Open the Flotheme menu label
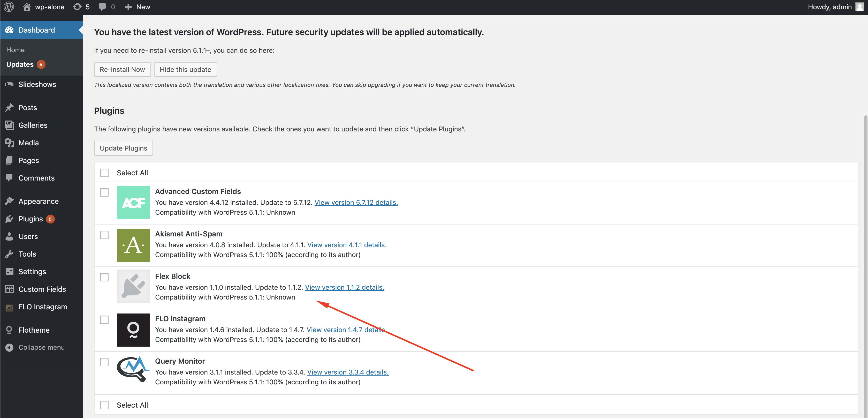The width and height of the screenshot is (868, 418). (34, 330)
